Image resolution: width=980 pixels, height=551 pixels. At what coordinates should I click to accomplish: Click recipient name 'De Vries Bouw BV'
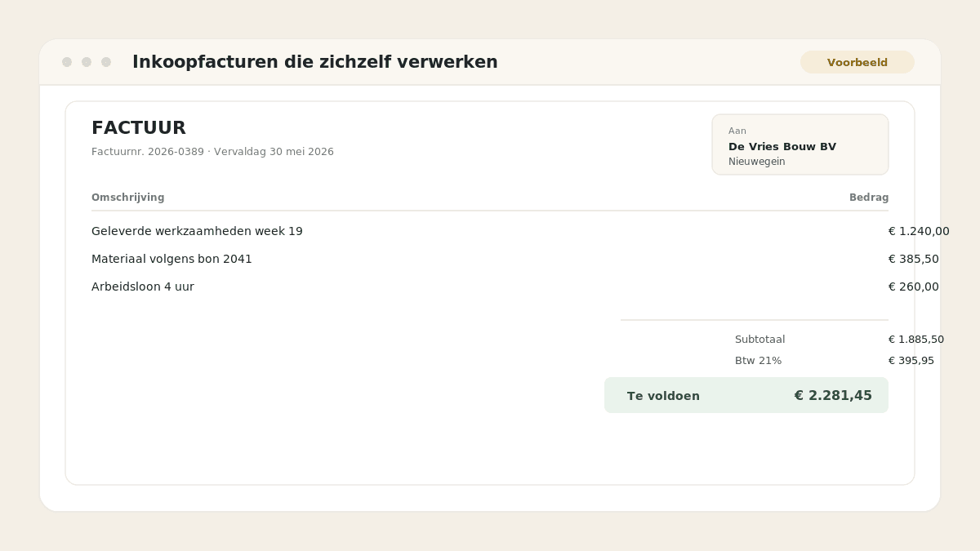pyautogui.click(x=782, y=147)
